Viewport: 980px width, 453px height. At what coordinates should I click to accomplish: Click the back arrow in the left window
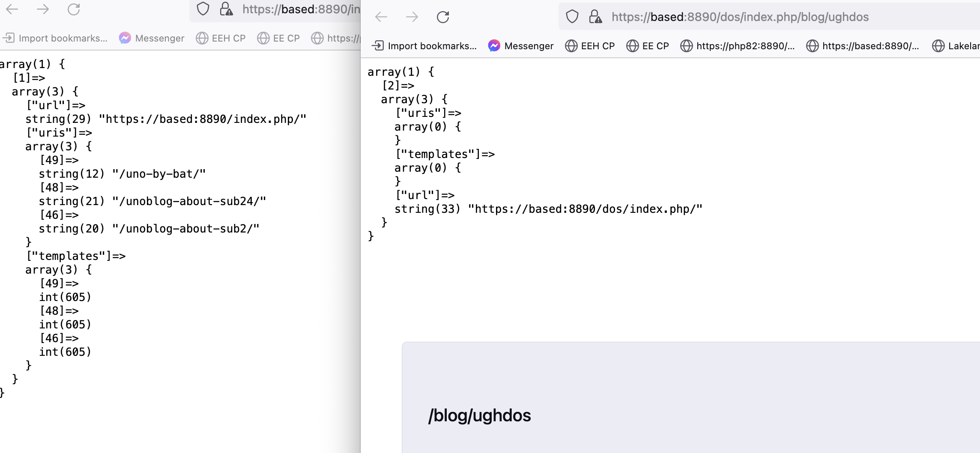click(x=12, y=9)
